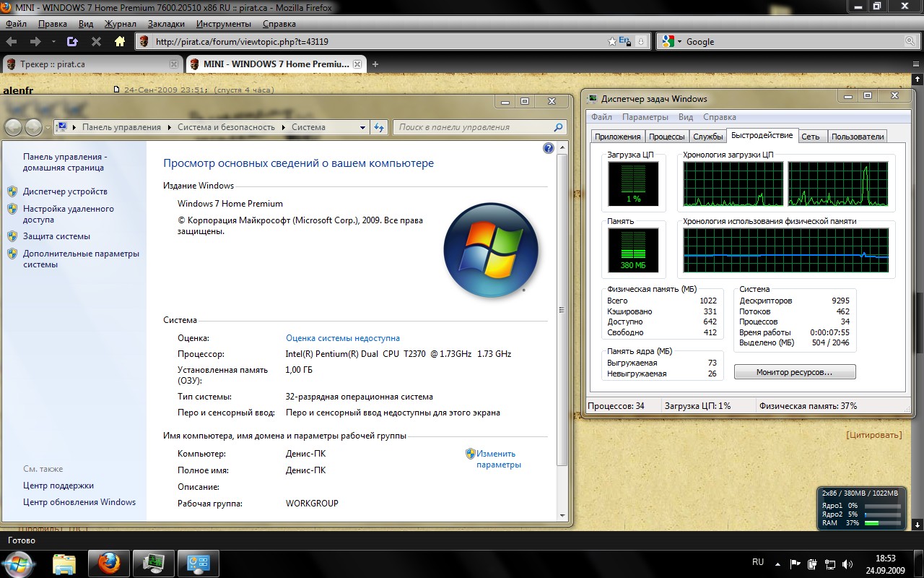The width and height of the screenshot is (924, 578).
Task: Open the Журнал menu in Firefox
Action: click(120, 24)
